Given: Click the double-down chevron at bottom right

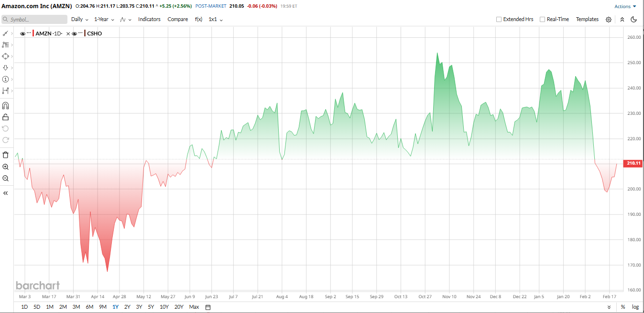Looking at the screenshot, I should point(609,307).
